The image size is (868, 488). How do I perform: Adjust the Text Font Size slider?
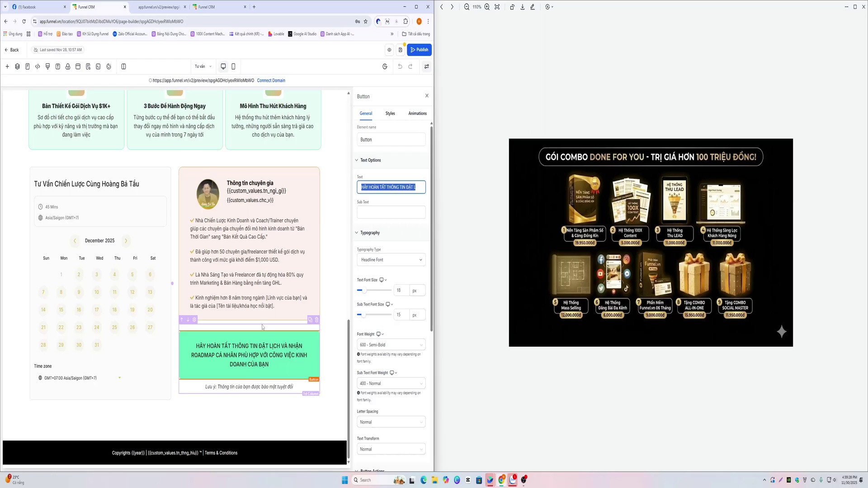364,291
